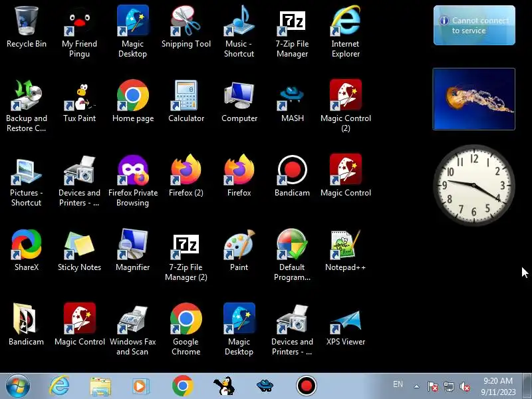Click the Bandicam record icon in taskbar
The image size is (532, 399).
click(307, 386)
